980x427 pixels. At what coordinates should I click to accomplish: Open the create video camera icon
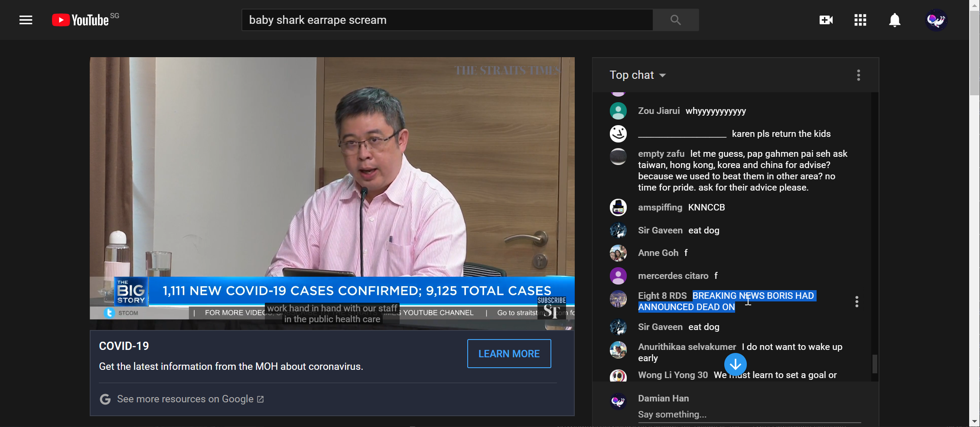click(826, 20)
